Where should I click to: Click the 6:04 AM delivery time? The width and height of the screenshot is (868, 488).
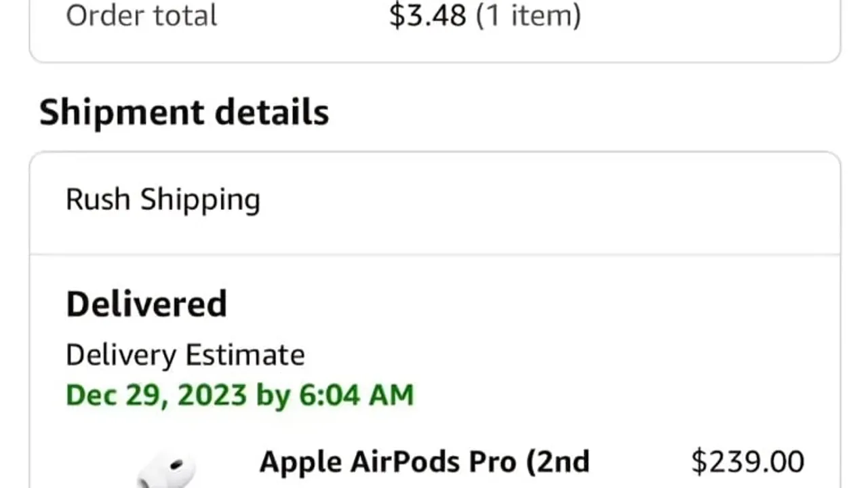tap(356, 395)
